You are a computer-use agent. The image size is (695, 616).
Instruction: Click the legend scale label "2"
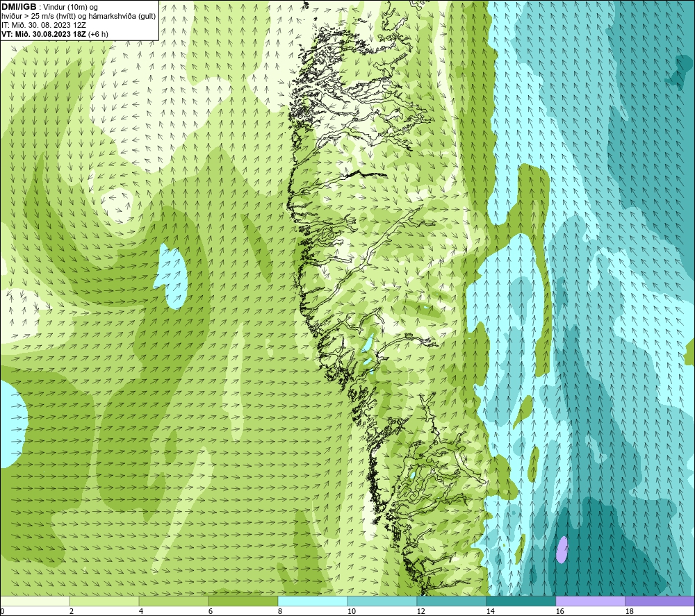point(72,612)
